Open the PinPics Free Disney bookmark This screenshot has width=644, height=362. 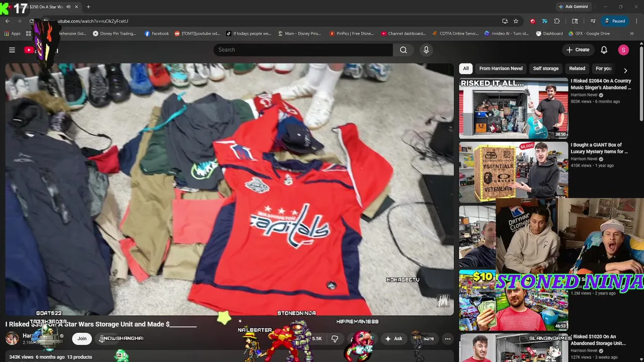[352, 34]
